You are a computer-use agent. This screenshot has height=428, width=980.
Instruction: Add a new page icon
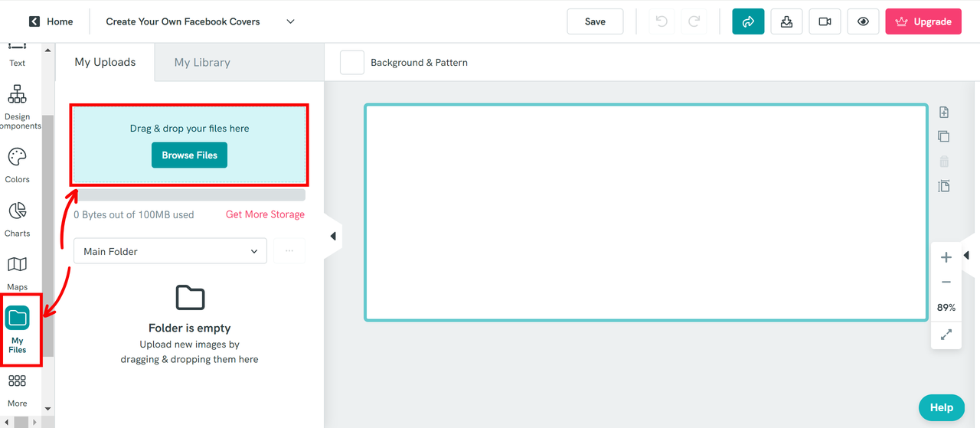tap(944, 113)
